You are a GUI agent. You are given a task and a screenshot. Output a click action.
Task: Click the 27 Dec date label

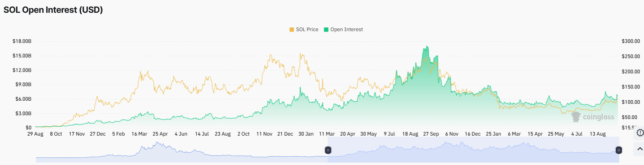pos(98,134)
